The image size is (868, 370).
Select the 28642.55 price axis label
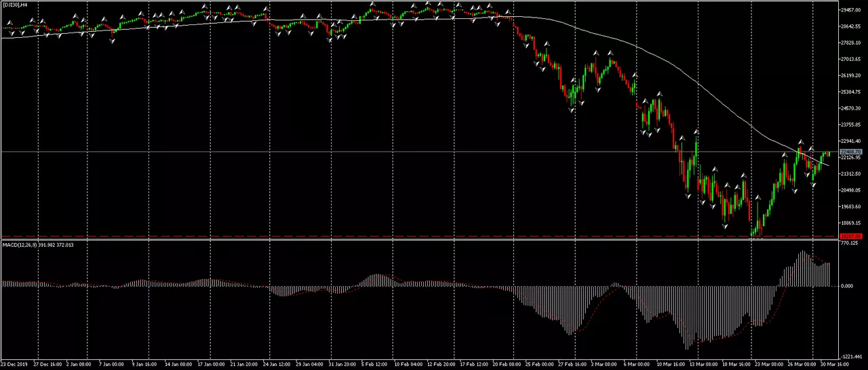[850, 26]
